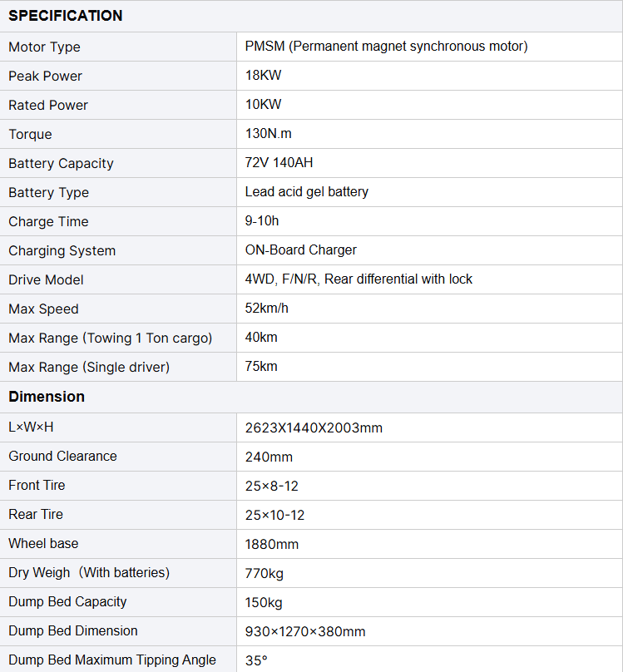Select the PMSM motor description text
The image size is (623, 672).
pyautogui.click(x=386, y=47)
